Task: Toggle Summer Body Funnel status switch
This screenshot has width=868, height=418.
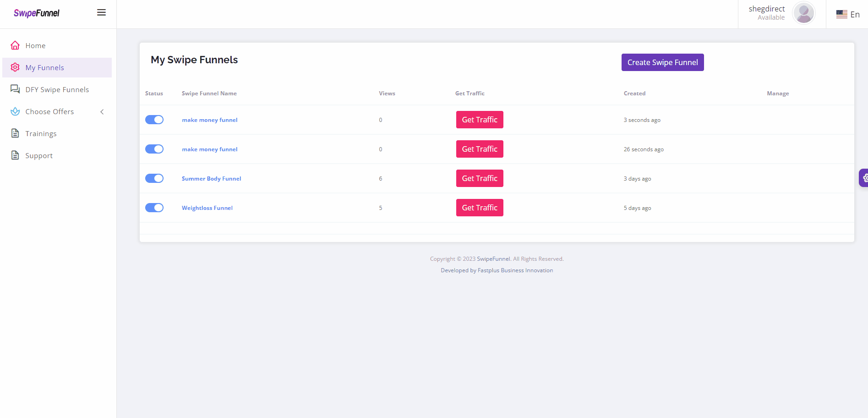Action: coord(154,178)
